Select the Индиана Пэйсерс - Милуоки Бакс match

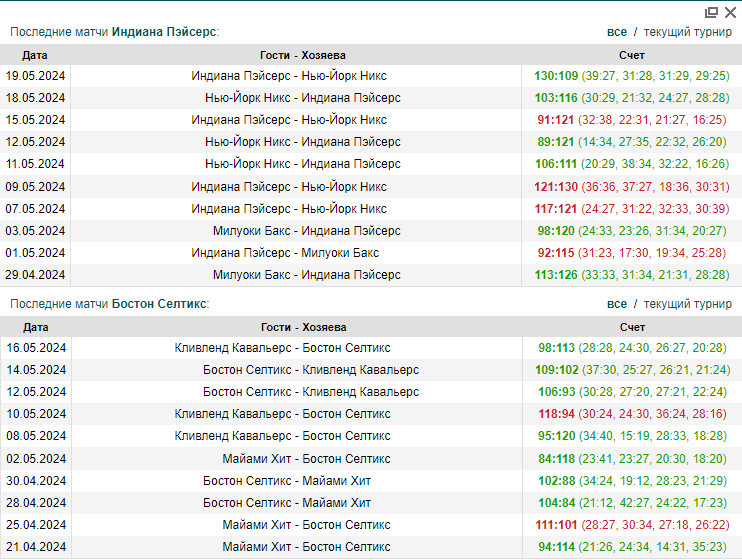tap(285, 253)
